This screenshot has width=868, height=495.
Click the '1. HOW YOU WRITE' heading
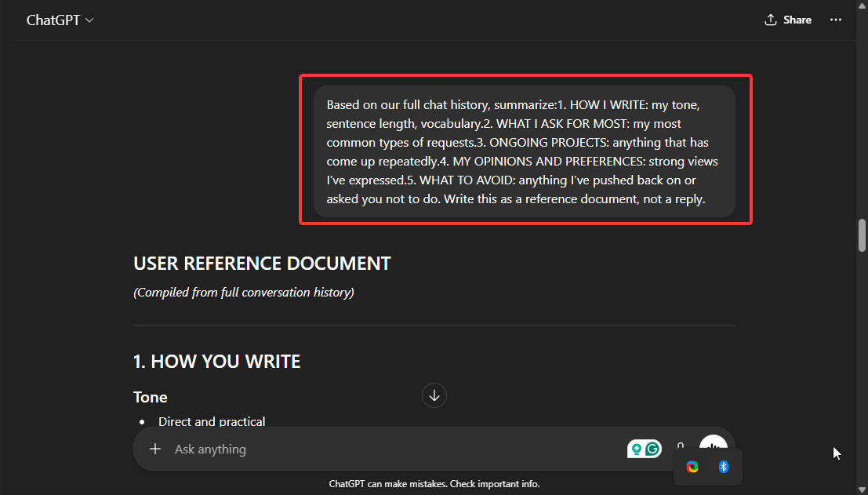coord(217,361)
